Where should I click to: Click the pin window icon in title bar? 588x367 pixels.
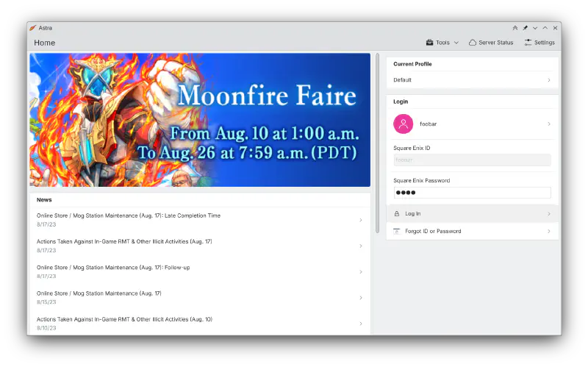[x=525, y=28]
